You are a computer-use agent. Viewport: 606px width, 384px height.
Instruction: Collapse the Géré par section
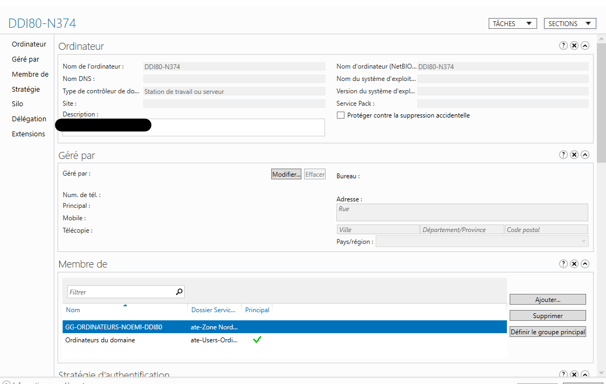click(585, 155)
